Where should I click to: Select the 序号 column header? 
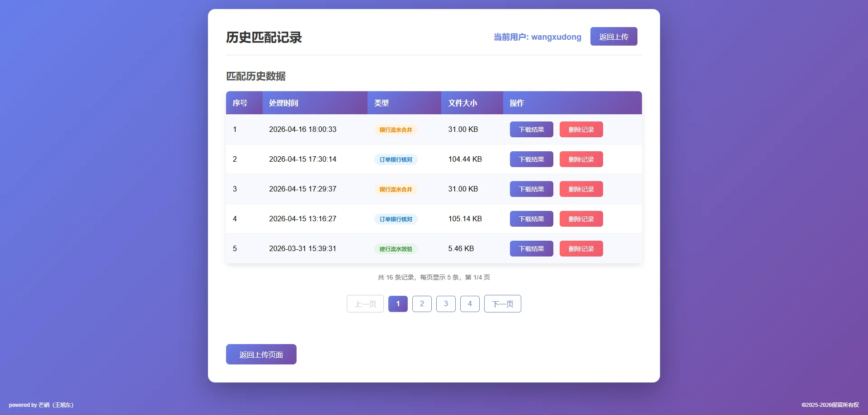(244, 103)
